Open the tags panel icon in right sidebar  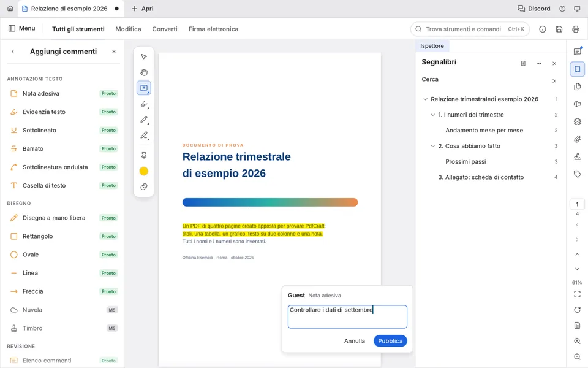(577, 174)
